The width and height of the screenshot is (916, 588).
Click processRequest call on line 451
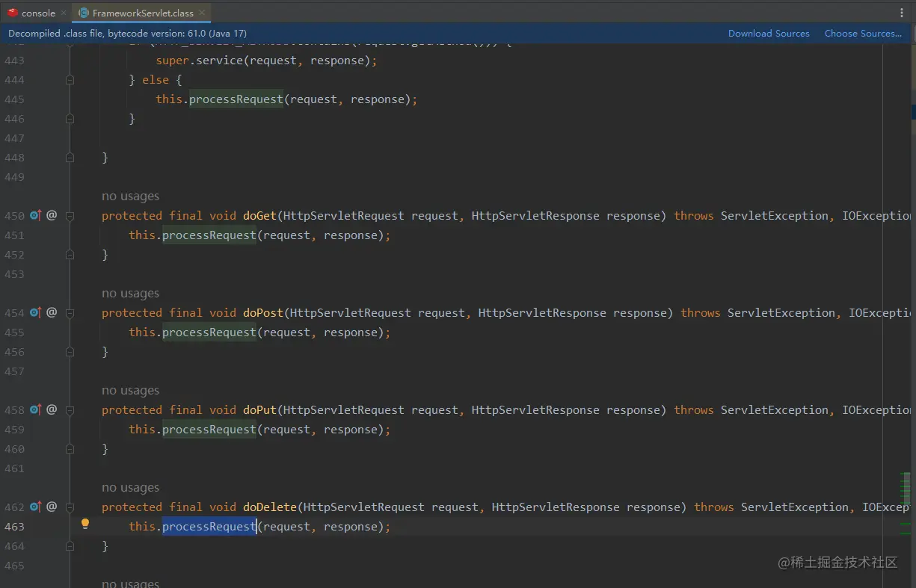[x=209, y=235]
